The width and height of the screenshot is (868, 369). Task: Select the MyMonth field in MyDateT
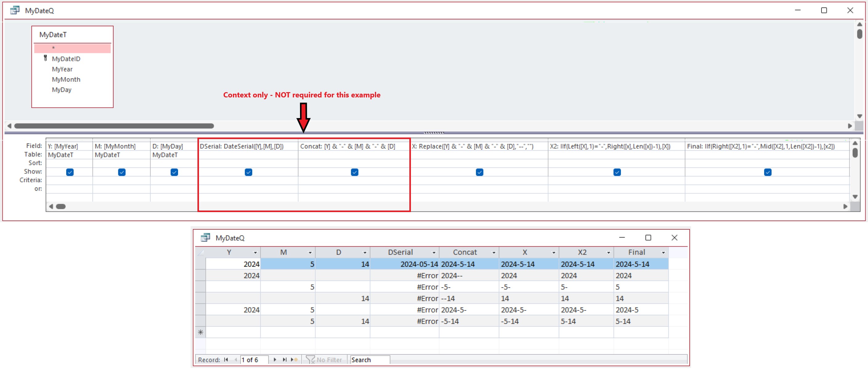pos(66,79)
